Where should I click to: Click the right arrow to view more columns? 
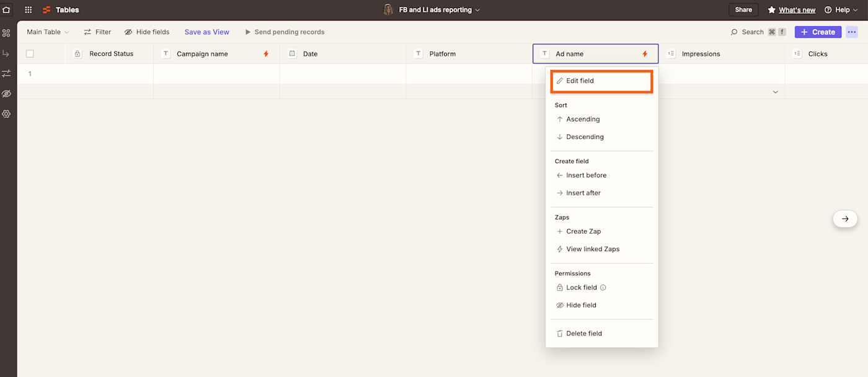point(845,219)
